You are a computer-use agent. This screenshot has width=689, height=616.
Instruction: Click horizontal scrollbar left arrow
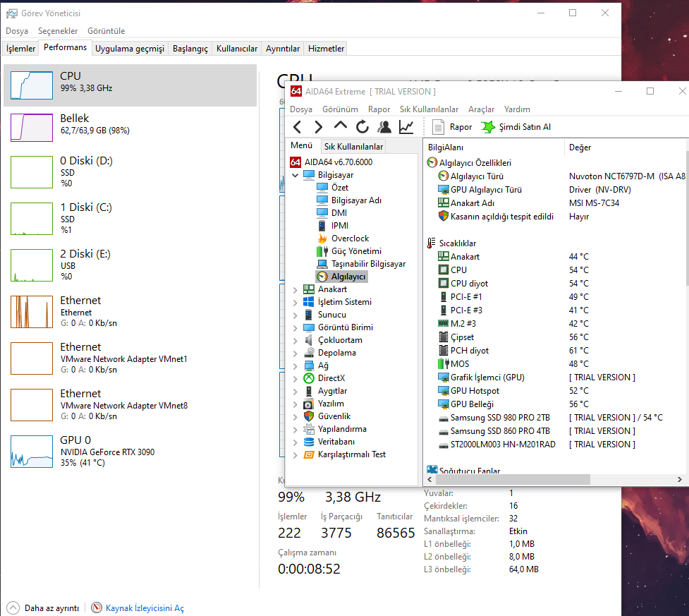tap(429, 479)
